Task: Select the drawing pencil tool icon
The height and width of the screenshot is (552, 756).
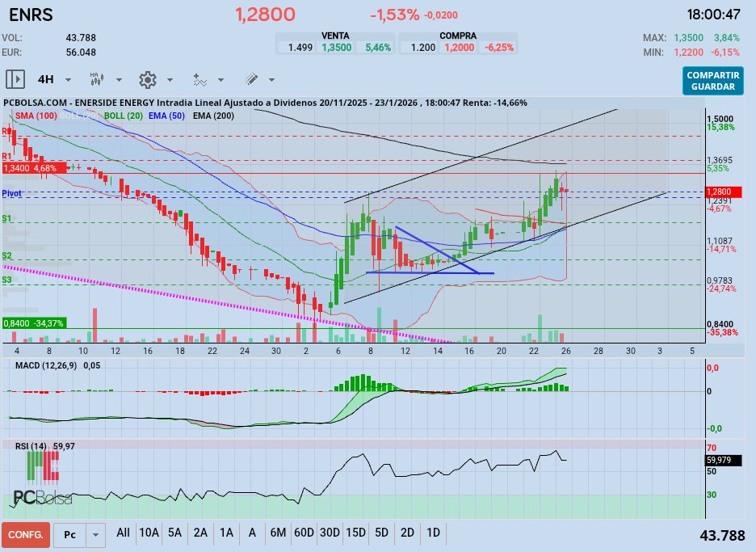Action: point(252,78)
